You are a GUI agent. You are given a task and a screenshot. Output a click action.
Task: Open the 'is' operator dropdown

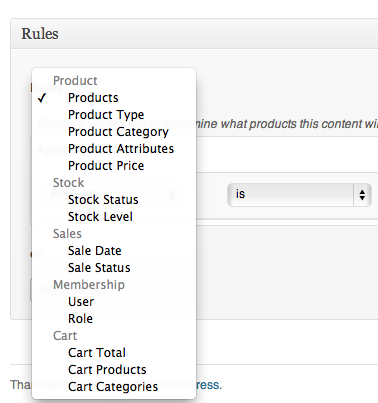point(299,195)
